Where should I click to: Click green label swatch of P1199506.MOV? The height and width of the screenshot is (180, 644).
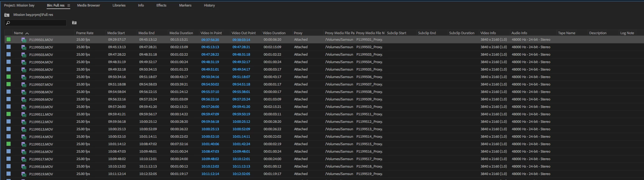coord(8,77)
